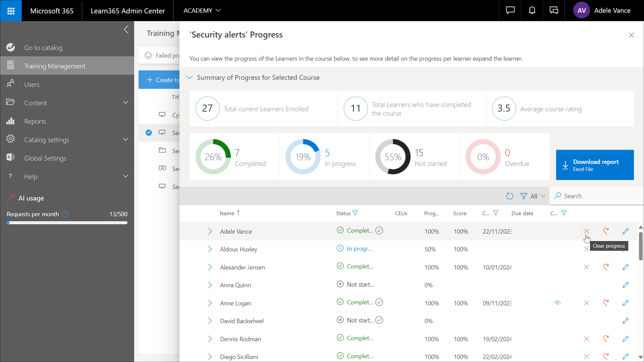Click the Requests per month usage bar

[x=67, y=223]
